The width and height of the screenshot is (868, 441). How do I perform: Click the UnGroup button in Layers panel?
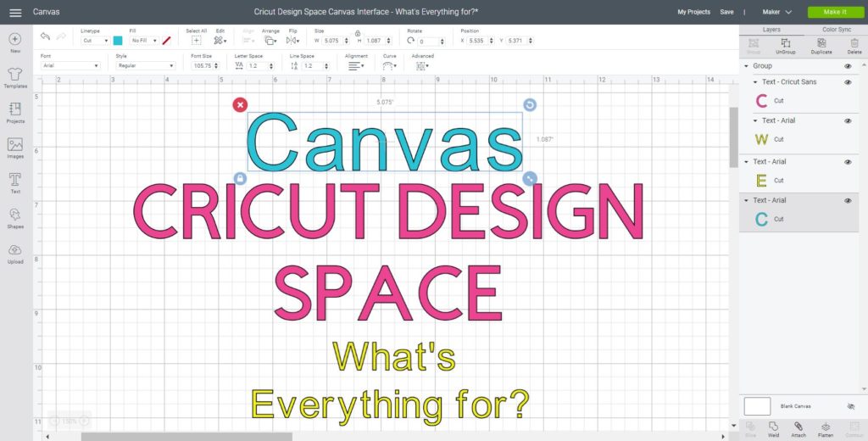pos(785,46)
